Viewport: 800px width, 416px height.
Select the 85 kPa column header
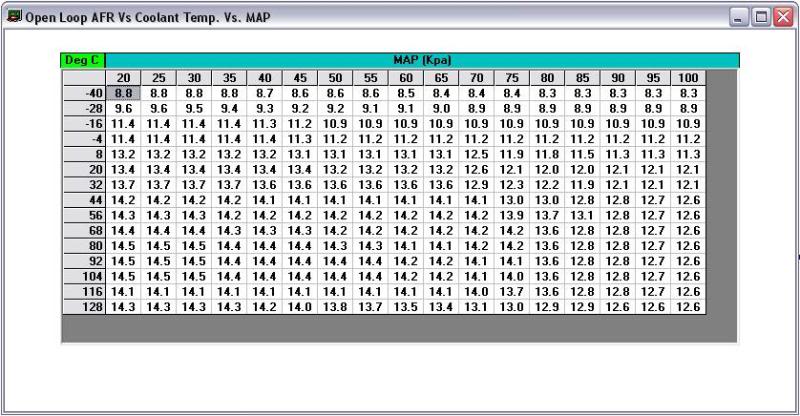tap(583, 78)
